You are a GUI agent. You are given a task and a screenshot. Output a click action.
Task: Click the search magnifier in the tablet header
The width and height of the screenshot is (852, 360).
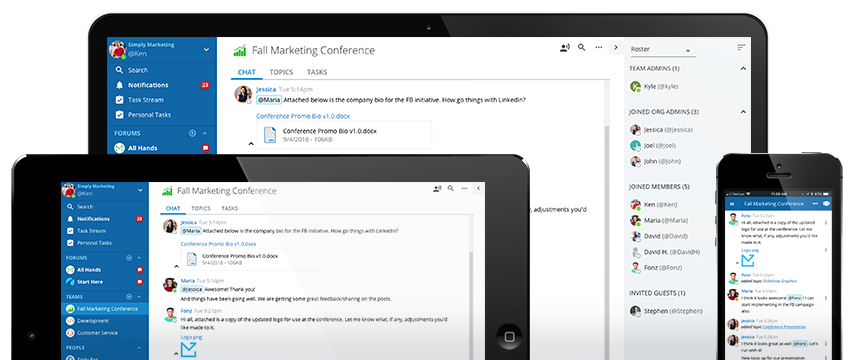450,188
